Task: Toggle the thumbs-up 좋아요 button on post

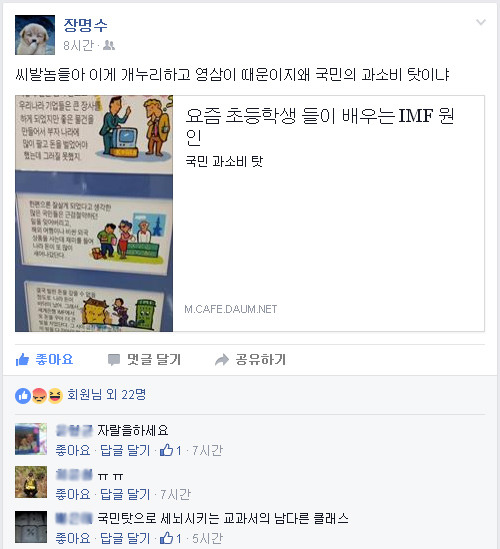Action: (44, 360)
